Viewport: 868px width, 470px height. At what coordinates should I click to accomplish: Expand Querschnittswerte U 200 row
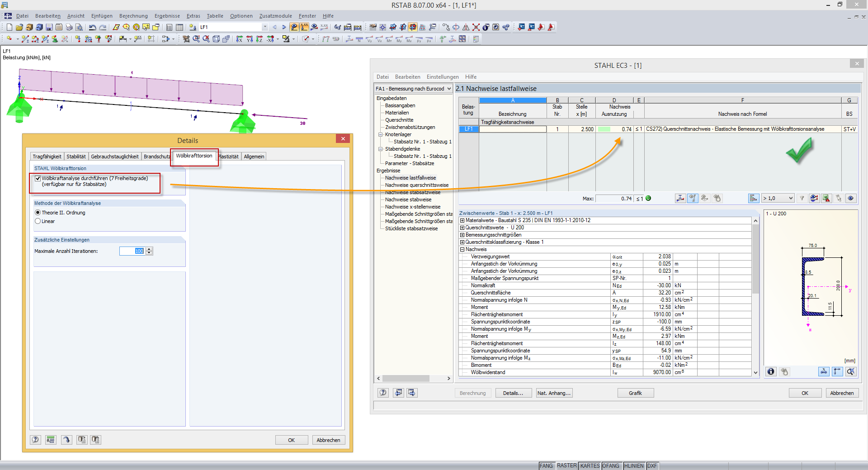tap(462, 228)
